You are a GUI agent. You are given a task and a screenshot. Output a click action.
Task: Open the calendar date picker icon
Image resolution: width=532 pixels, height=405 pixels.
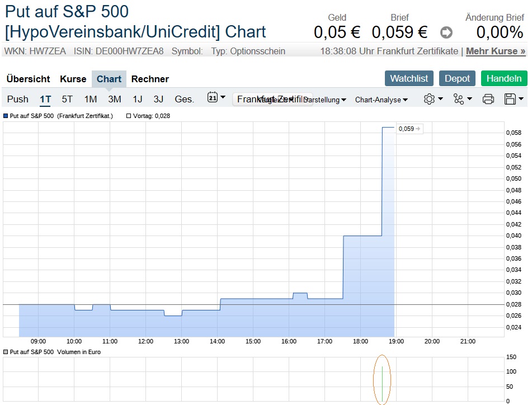pos(213,98)
